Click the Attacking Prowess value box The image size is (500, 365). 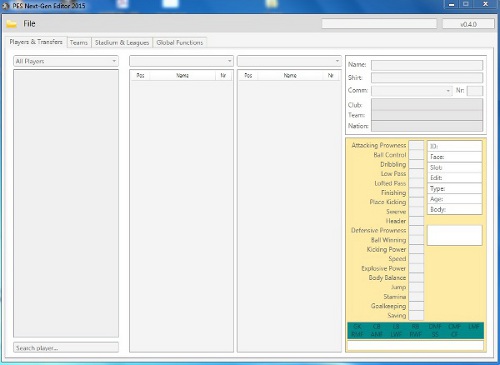point(416,145)
